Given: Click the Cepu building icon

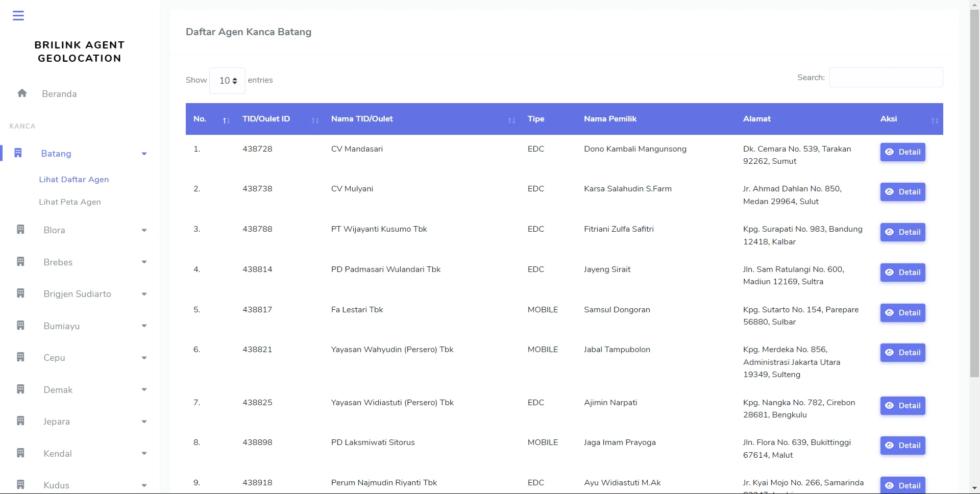Looking at the screenshot, I should tap(20, 357).
